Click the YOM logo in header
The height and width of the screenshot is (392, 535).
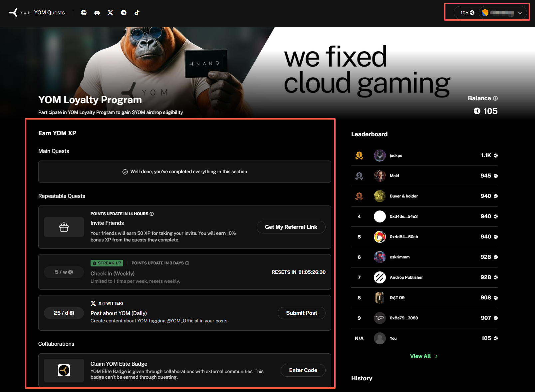click(14, 13)
